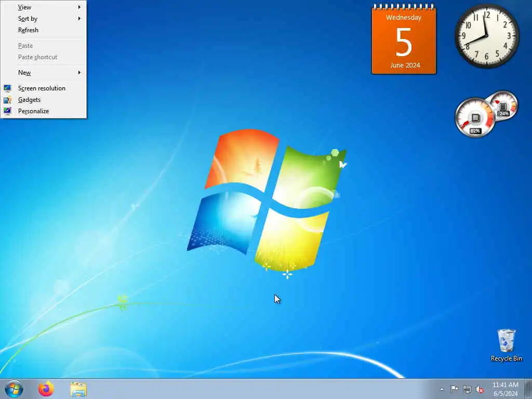Expand the View submenu arrow
The image size is (532, 399).
click(79, 7)
